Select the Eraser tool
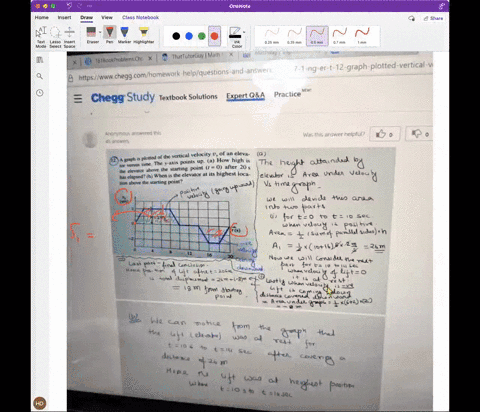The height and width of the screenshot is (412, 480). click(92, 35)
